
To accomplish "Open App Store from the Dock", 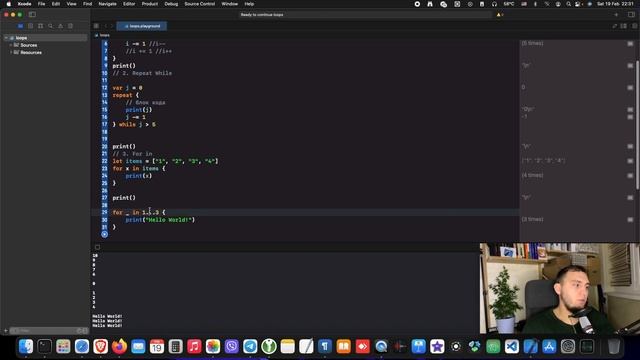I will (549, 347).
